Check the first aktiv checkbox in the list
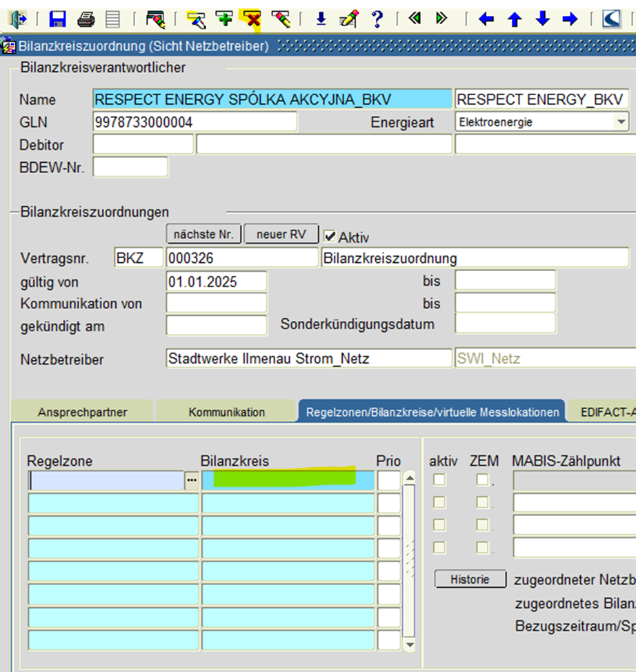The height and width of the screenshot is (672, 636). 439,480
